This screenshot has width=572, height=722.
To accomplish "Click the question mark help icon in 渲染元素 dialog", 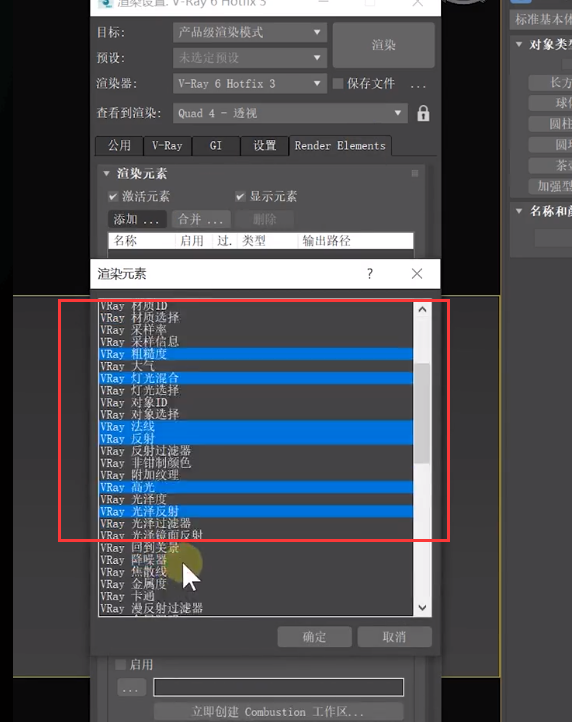I will coord(369,274).
